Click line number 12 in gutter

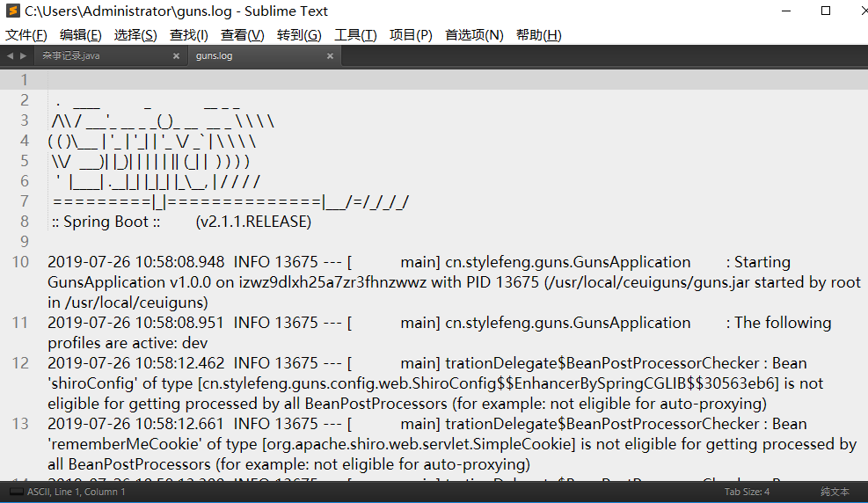(x=20, y=363)
